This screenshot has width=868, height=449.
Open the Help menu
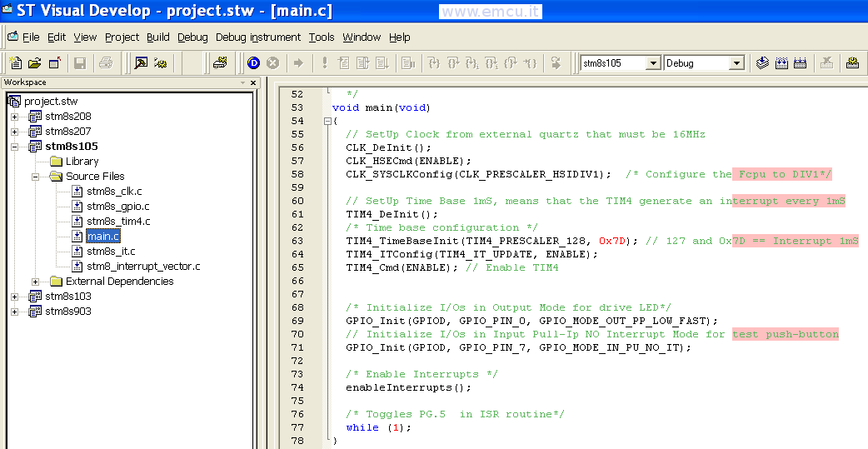tap(400, 37)
